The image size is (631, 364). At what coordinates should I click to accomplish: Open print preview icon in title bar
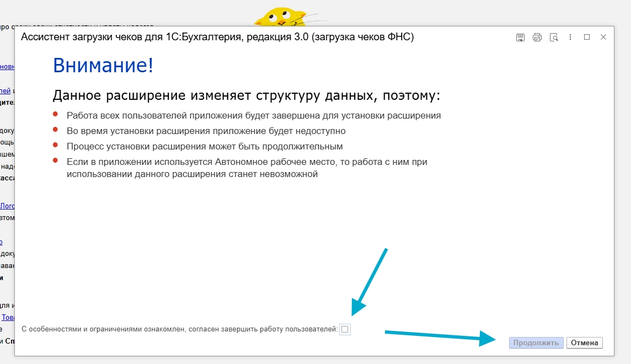coord(554,38)
